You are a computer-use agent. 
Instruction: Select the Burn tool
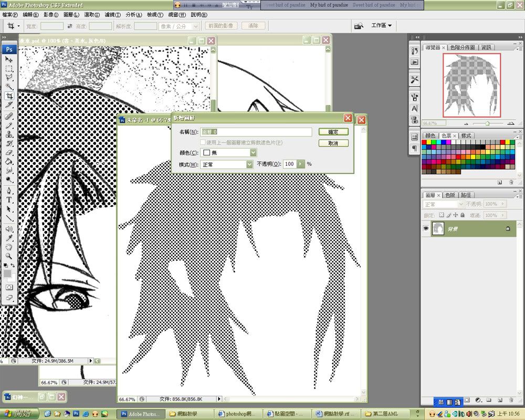tap(9, 180)
